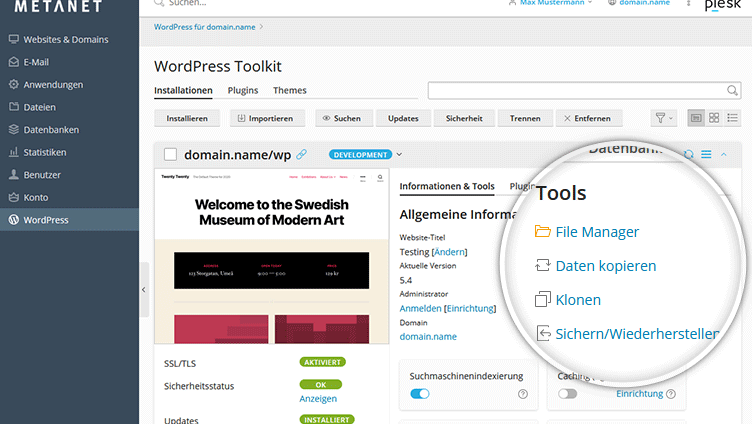Click the Klonen link

pos(578,300)
